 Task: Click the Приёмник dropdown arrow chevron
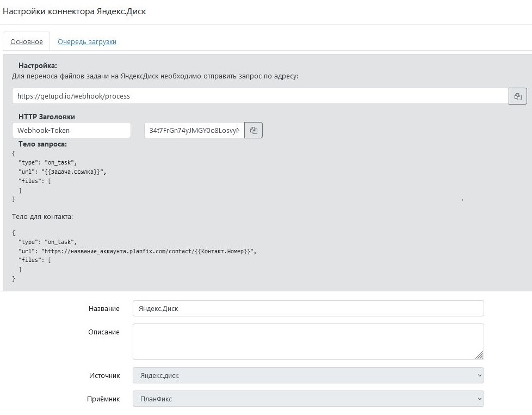coord(479,399)
